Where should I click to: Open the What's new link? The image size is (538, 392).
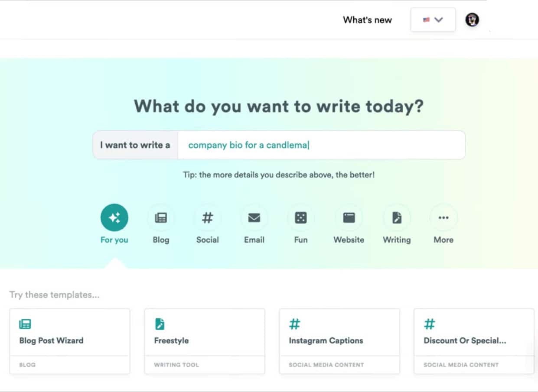click(367, 20)
